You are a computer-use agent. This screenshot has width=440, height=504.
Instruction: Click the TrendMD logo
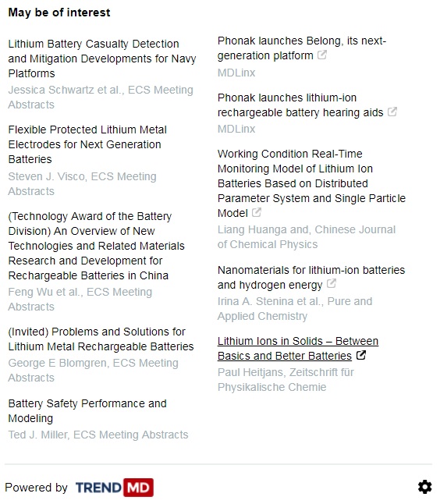115,488
